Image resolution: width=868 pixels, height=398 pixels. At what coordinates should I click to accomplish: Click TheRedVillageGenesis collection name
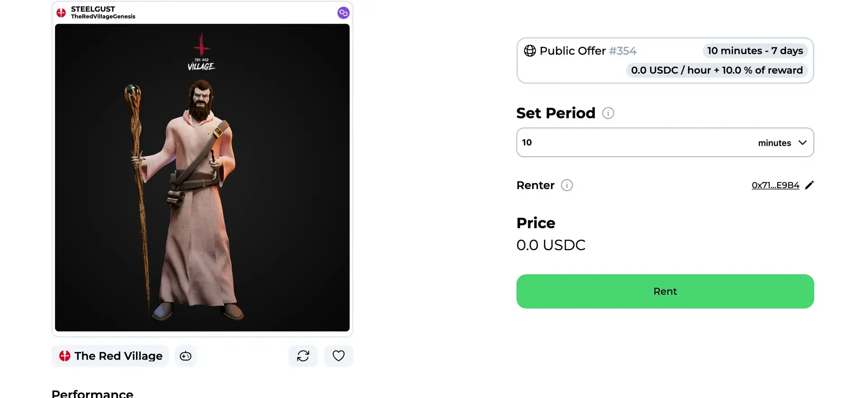coord(103,17)
